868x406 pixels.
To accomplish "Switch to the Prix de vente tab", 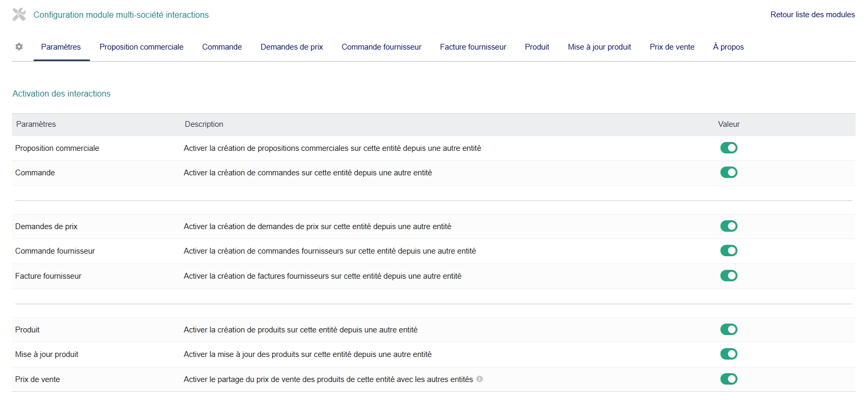I will click(672, 47).
